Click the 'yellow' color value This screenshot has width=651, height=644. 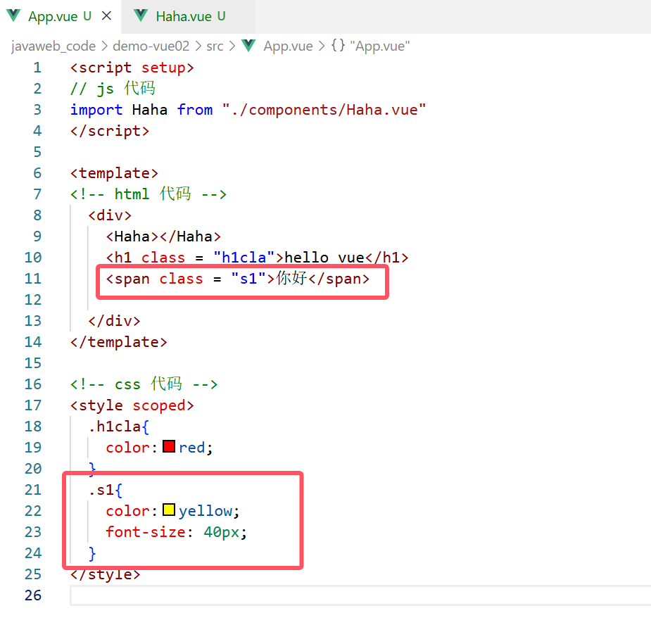pyautogui.click(x=206, y=511)
